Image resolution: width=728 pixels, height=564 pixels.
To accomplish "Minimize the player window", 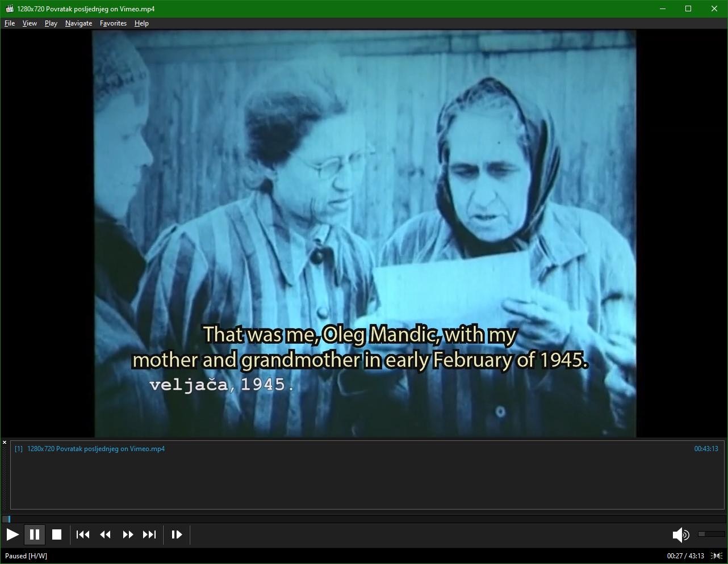I will point(663,9).
